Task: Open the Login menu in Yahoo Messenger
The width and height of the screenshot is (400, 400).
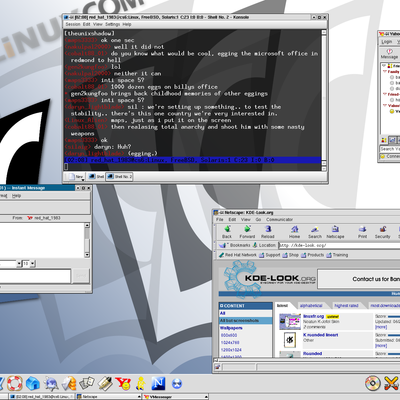Action: coord(387,42)
